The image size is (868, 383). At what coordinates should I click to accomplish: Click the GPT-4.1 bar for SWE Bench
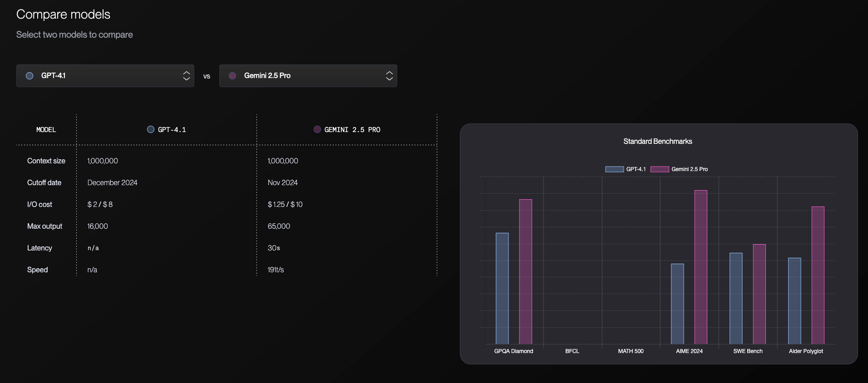coord(736,298)
